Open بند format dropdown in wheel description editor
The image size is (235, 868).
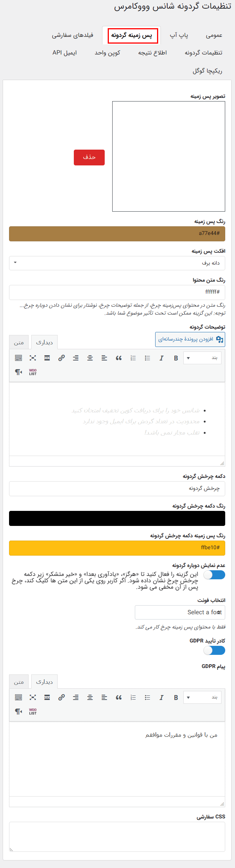point(203,358)
